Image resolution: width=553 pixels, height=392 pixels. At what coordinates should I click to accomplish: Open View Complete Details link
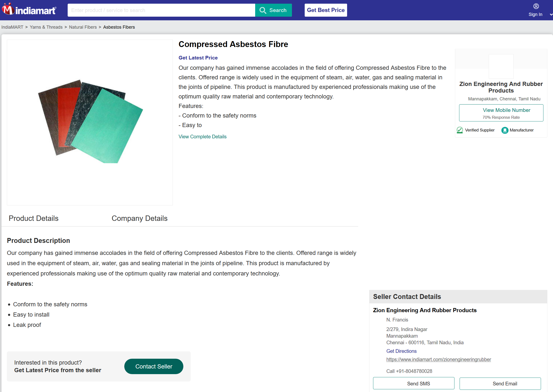(x=202, y=137)
